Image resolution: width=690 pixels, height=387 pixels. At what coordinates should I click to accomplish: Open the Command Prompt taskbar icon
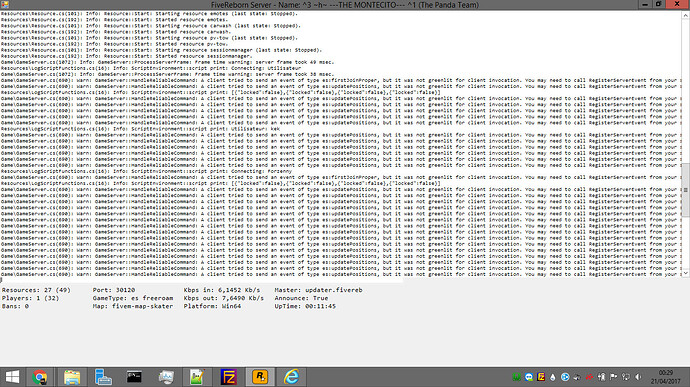tap(134, 377)
